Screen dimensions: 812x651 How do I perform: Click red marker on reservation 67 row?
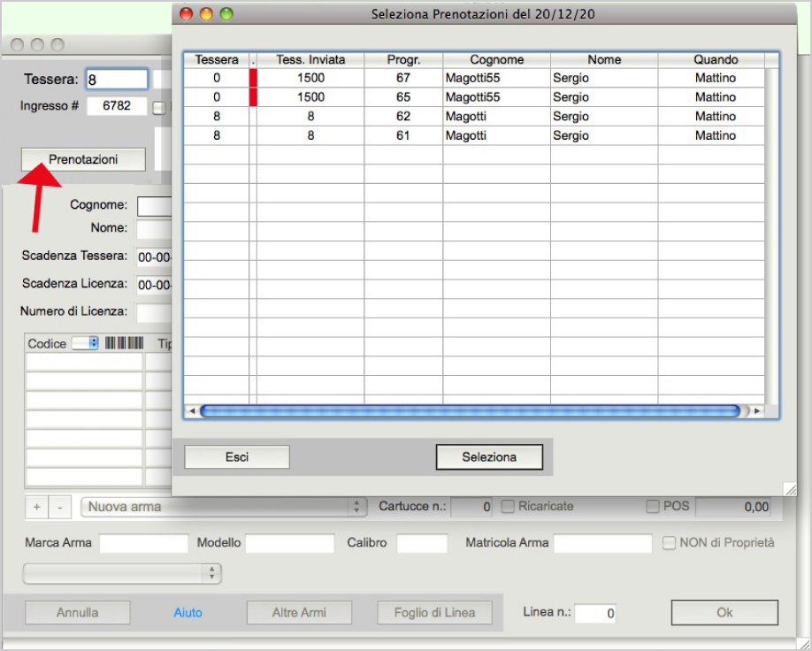pyautogui.click(x=253, y=78)
